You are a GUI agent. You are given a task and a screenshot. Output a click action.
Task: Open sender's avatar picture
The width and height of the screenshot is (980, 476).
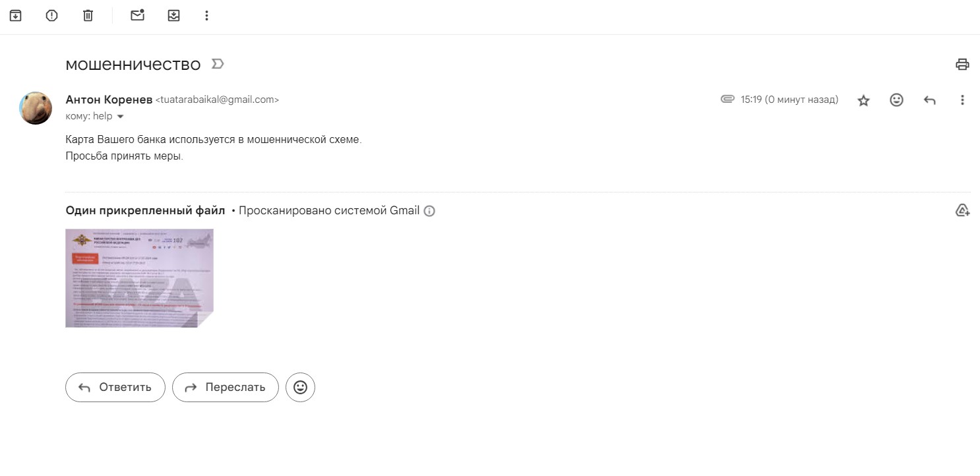pyautogui.click(x=36, y=108)
